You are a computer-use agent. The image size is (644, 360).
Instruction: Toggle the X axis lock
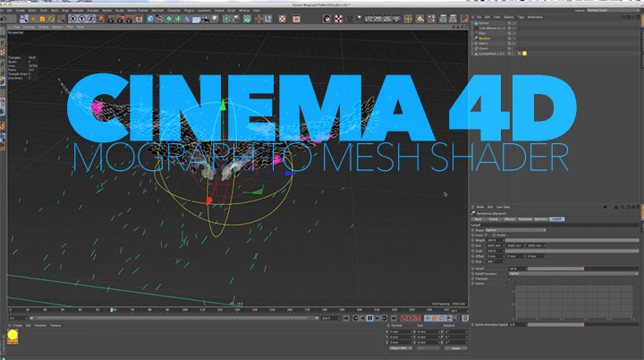click(x=72, y=19)
